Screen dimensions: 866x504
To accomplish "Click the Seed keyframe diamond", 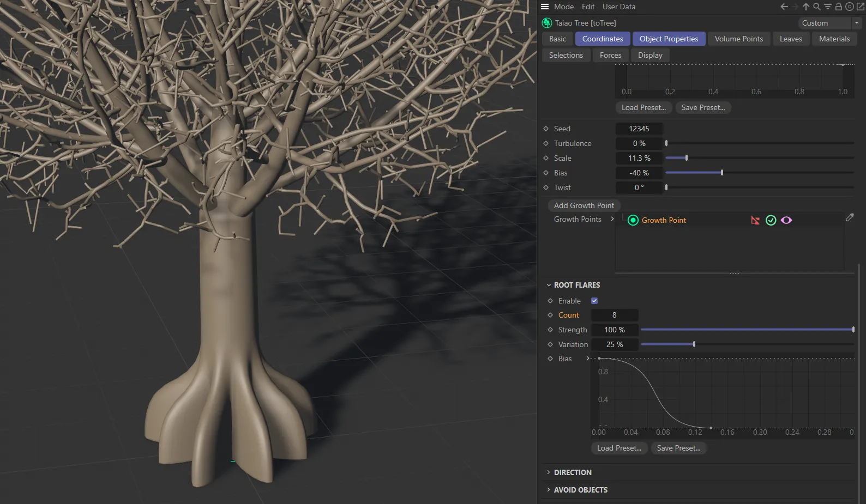I will [x=546, y=129].
